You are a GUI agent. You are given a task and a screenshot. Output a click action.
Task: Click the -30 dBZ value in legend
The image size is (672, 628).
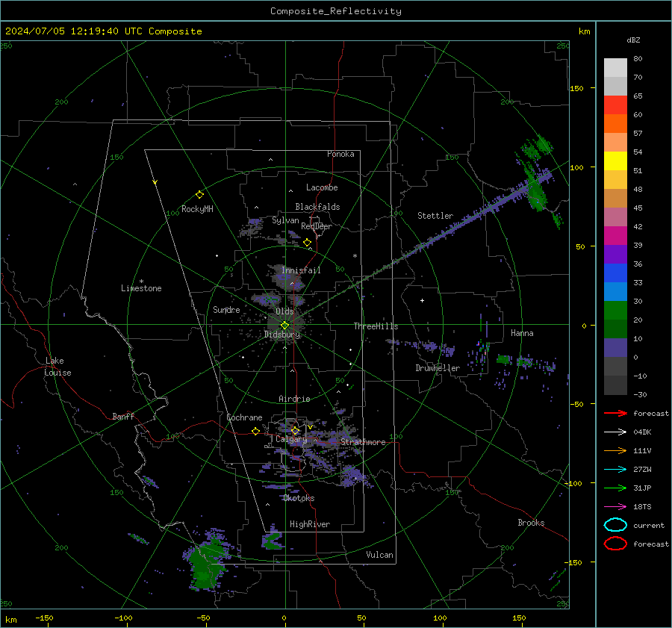pyautogui.click(x=640, y=394)
